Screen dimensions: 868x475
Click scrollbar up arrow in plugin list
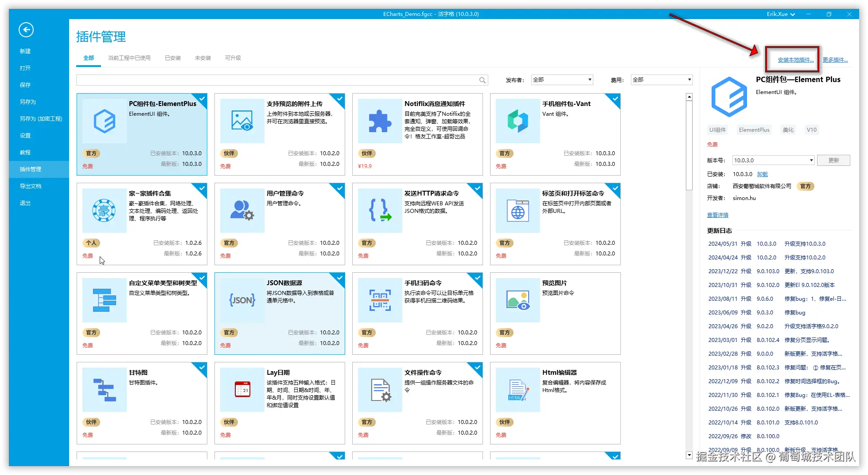(x=689, y=97)
